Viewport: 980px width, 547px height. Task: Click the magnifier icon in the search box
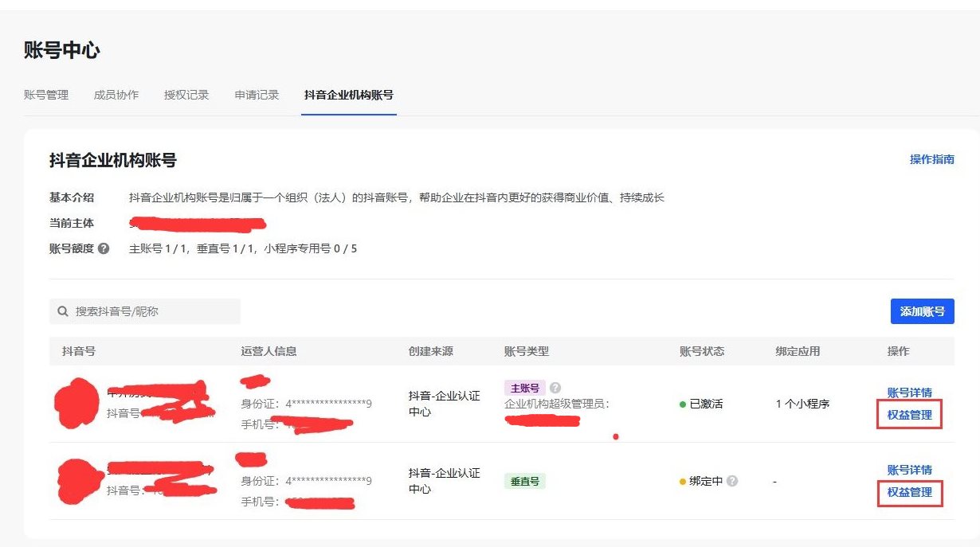click(x=63, y=311)
